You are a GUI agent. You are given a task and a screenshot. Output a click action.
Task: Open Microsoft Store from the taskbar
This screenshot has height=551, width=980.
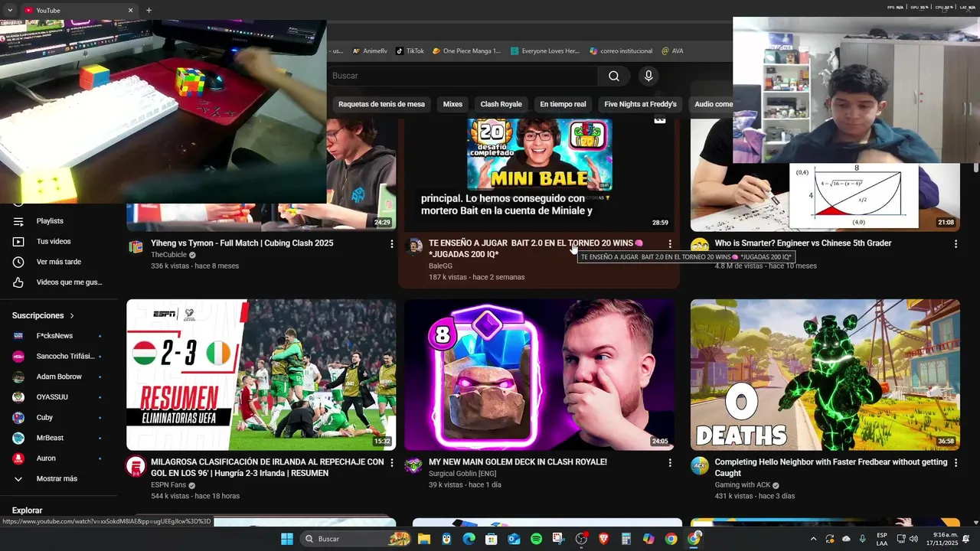(492, 539)
